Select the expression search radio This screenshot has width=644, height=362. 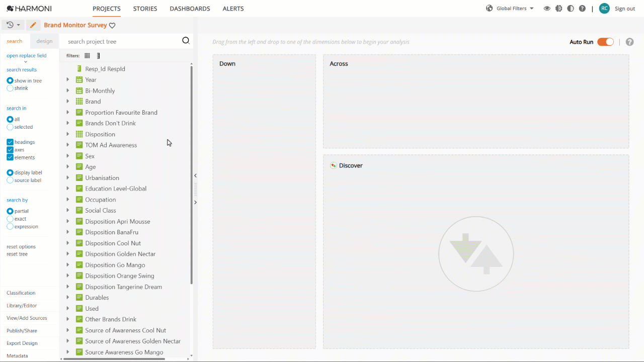(x=10, y=226)
